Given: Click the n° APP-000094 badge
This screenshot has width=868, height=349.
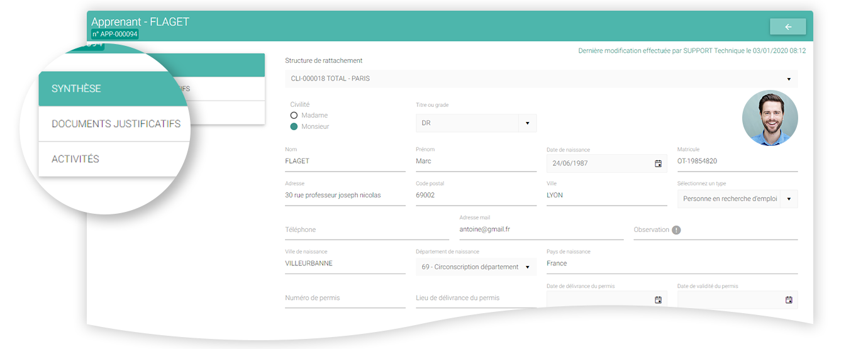Looking at the screenshot, I should (115, 34).
